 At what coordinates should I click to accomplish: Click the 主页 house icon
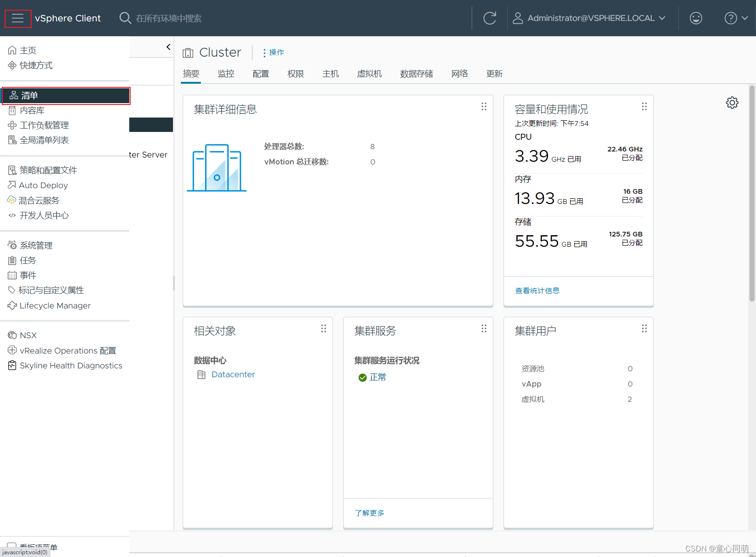point(12,50)
